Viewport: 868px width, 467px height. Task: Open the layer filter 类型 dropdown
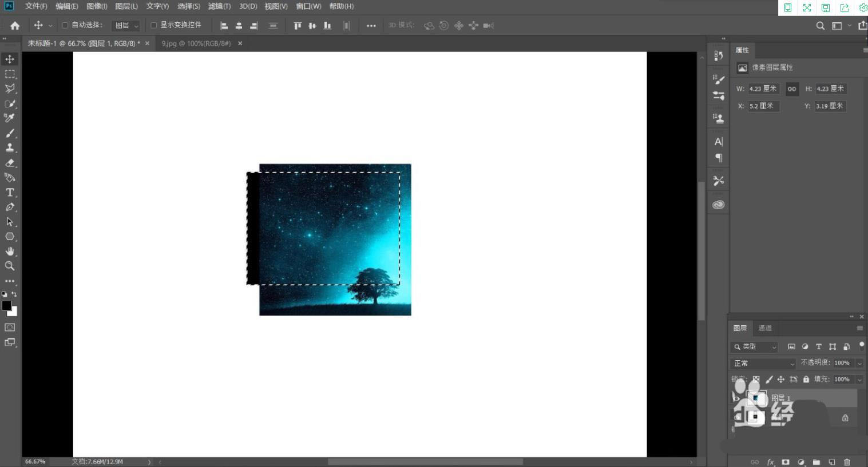[x=755, y=346]
